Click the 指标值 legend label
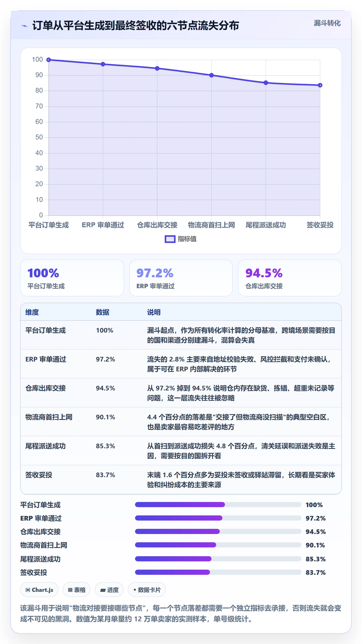The height and width of the screenshot is (644, 362). click(187, 239)
